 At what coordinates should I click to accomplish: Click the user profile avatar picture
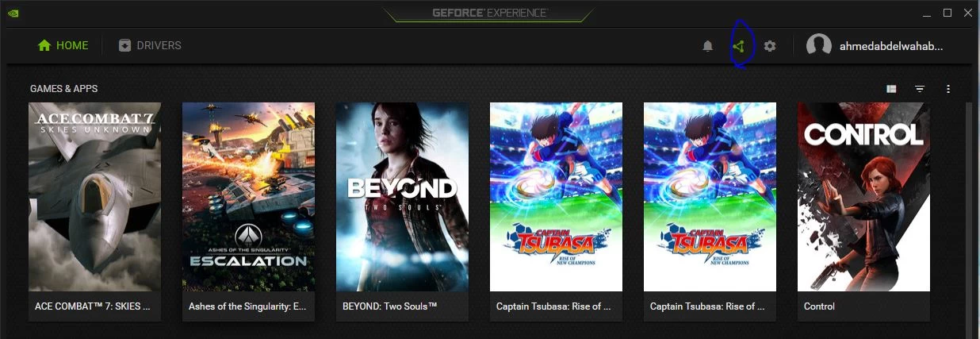(819, 46)
